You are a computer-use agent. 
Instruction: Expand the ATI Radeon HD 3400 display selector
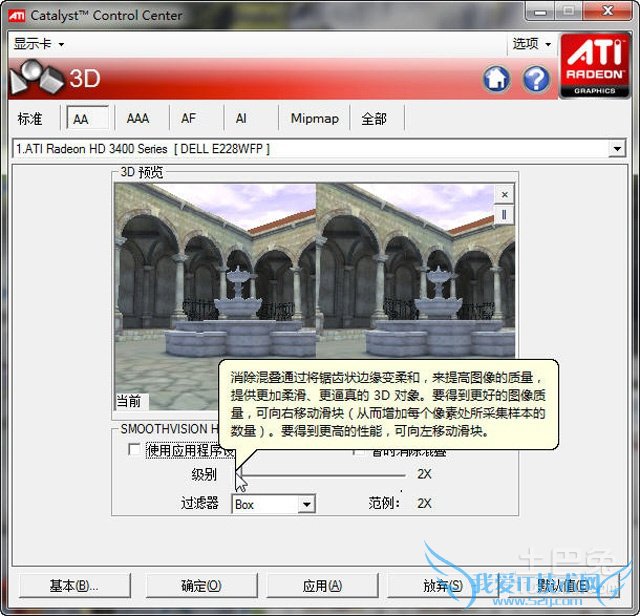point(617,149)
